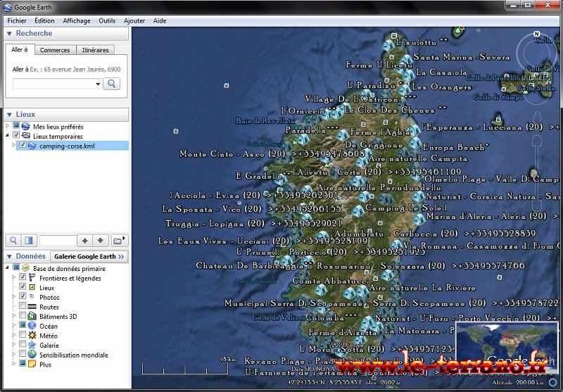Enable the Routes layer checkbox
Screen dimensions: 563x392
coord(23,306)
